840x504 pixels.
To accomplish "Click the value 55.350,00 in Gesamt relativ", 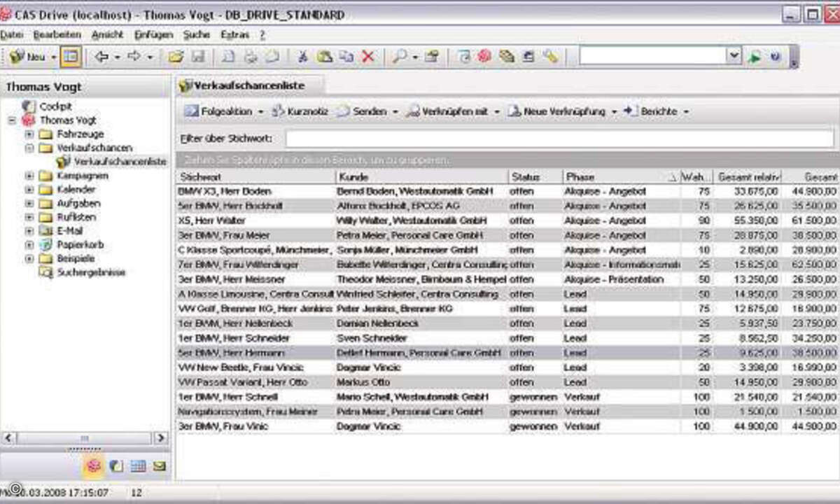I will tap(755, 220).
